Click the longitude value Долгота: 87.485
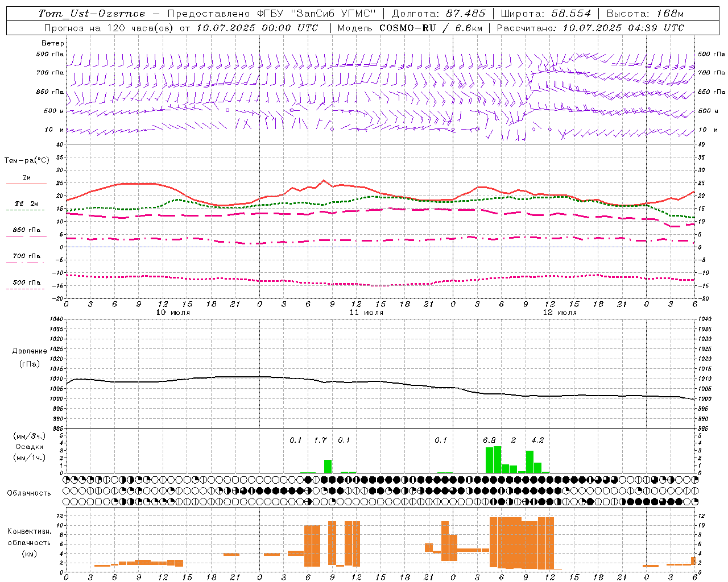The height and width of the screenshot is (582, 728). 439,14
